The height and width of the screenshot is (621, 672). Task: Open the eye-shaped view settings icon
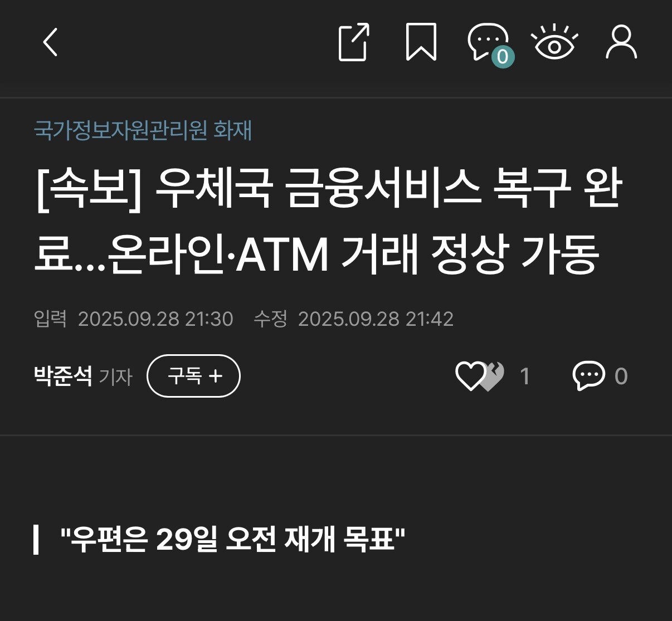pos(554,42)
